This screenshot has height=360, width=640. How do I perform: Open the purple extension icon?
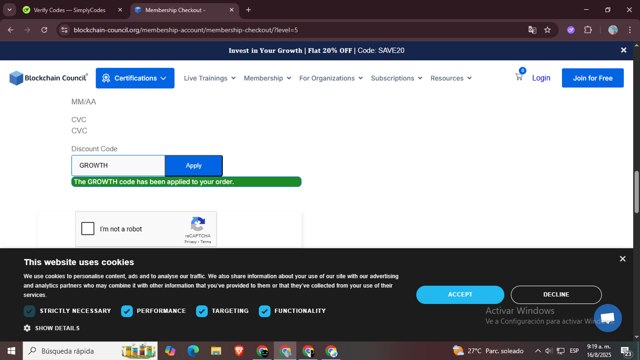[571, 30]
